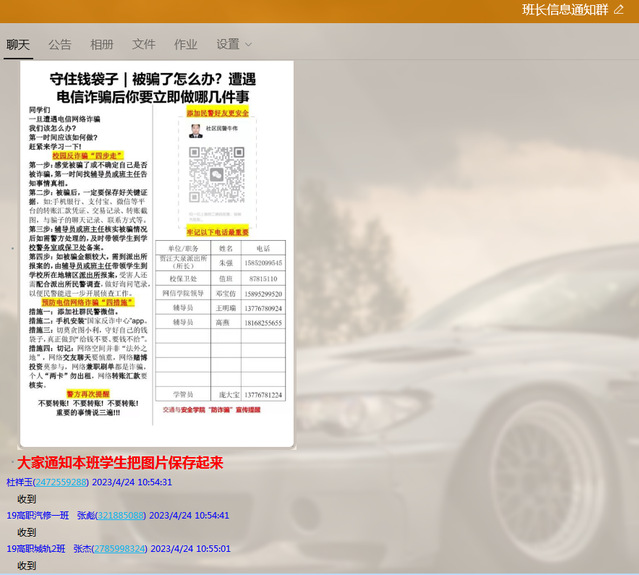
Task: Click sender name 张彪
Action: [x=83, y=515]
